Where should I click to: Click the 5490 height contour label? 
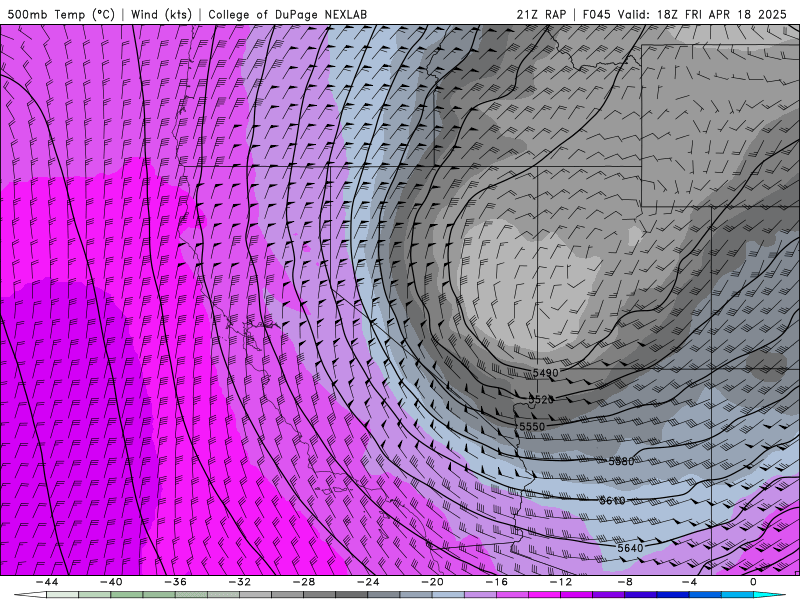pos(545,373)
